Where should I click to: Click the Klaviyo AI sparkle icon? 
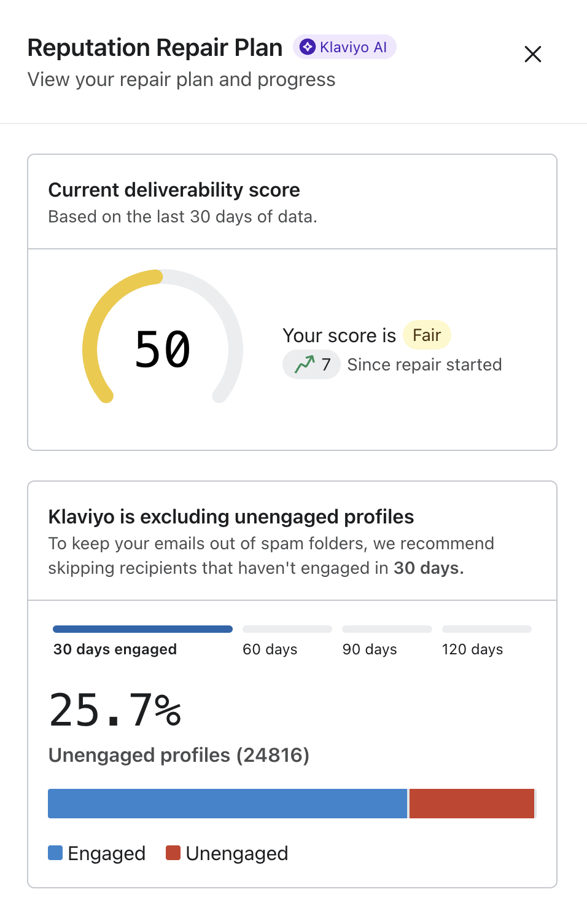[x=308, y=47]
